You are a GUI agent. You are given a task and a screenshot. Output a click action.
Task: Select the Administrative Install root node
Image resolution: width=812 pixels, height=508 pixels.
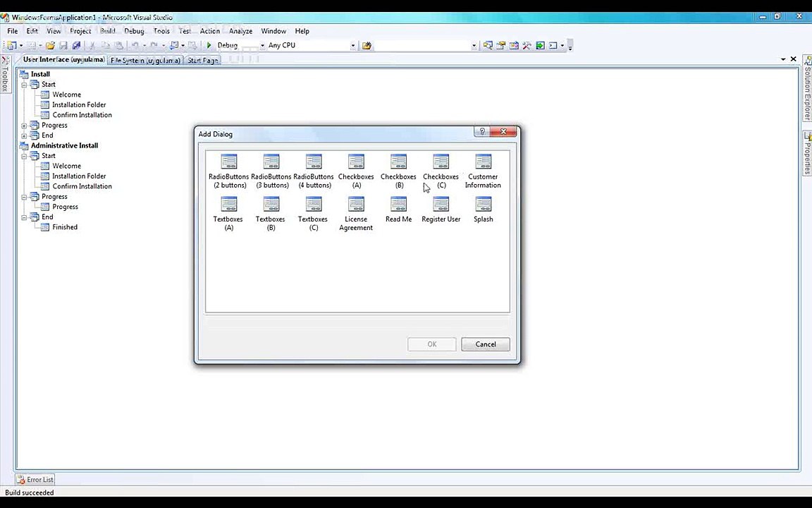(x=64, y=145)
